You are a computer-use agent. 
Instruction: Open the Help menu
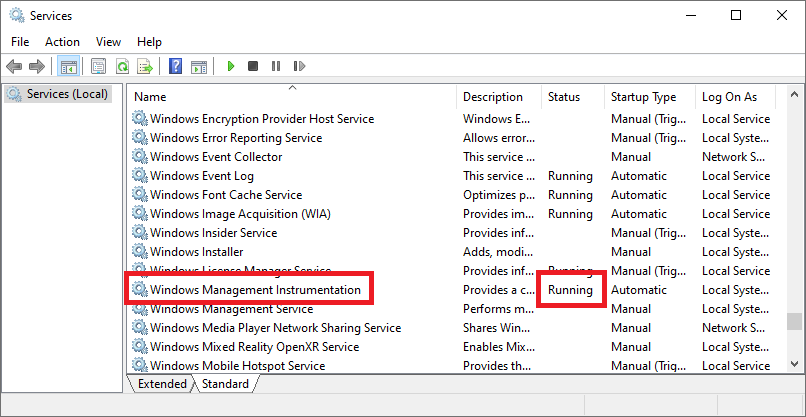150,42
